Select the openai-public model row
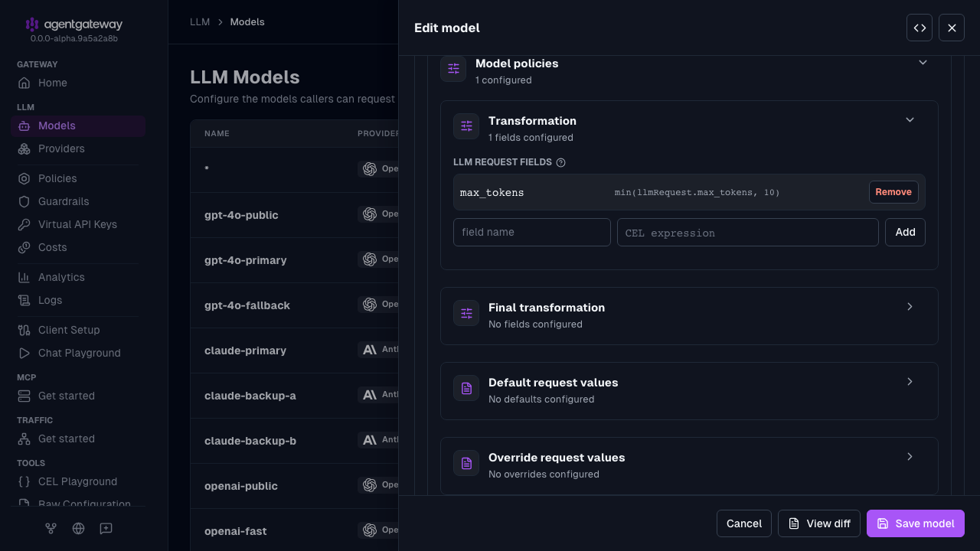This screenshot has width=980, height=551. pyautogui.click(x=294, y=486)
